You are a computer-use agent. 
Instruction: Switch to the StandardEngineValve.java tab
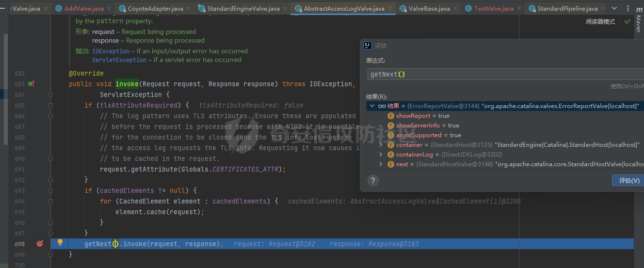pyautogui.click(x=243, y=9)
